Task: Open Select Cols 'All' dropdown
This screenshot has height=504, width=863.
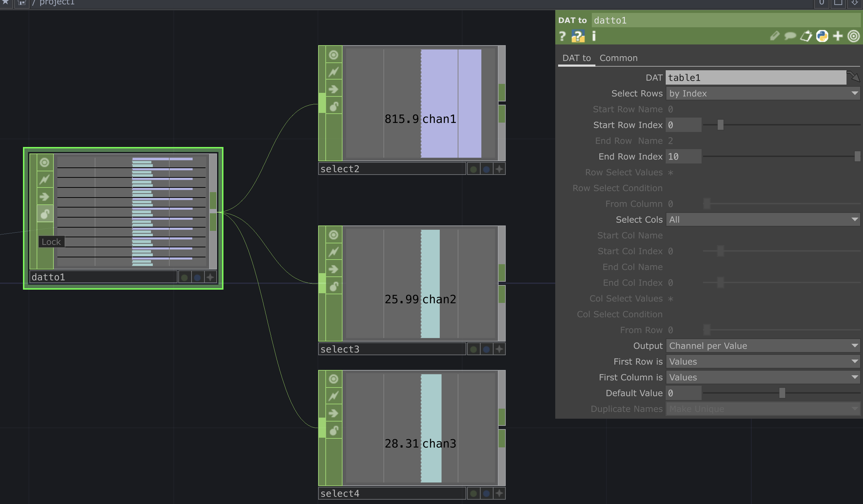Action: [763, 220]
